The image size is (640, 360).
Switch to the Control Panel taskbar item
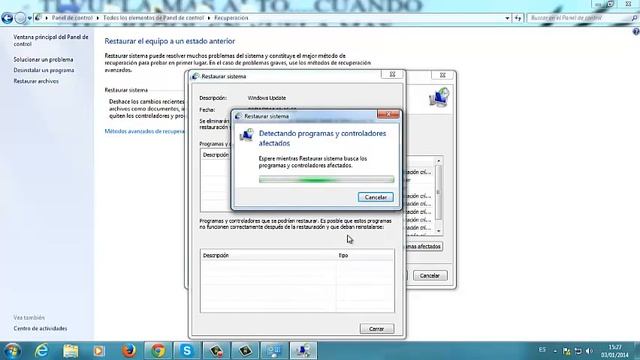(x=274, y=351)
